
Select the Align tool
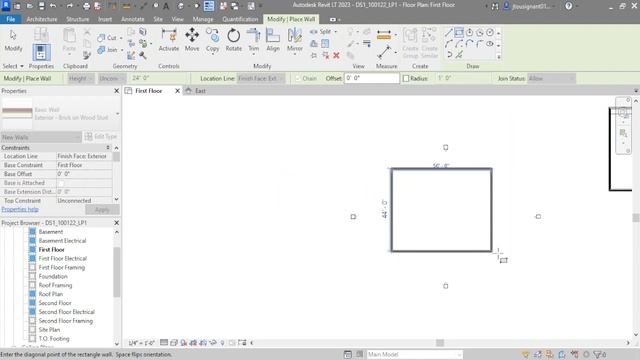tap(273, 40)
